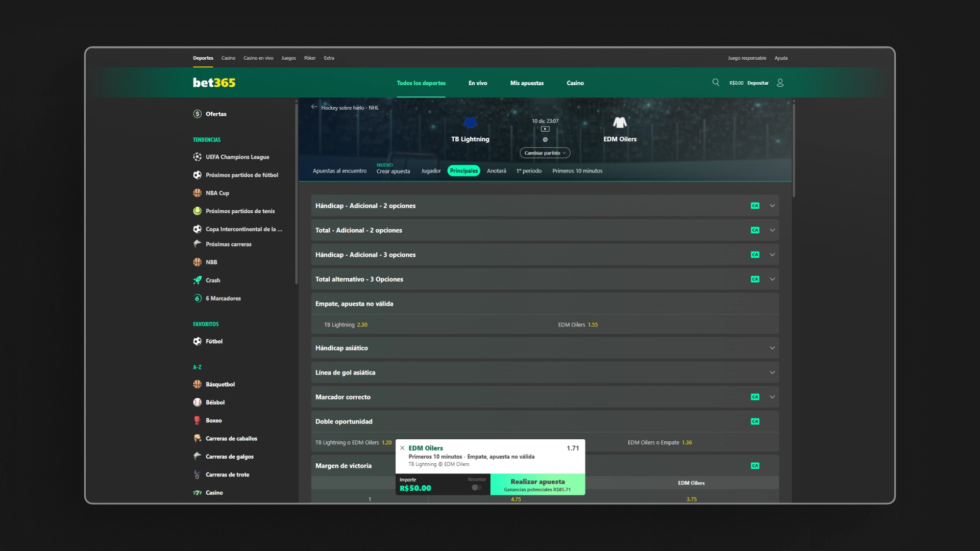980x551 pixels.
Task: Select the Jugador tab
Action: 431,171
